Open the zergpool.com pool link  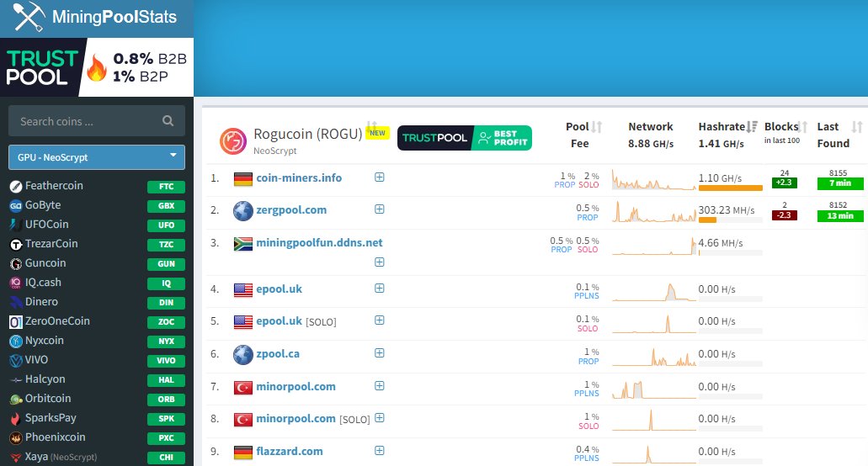[x=291, y=210]
